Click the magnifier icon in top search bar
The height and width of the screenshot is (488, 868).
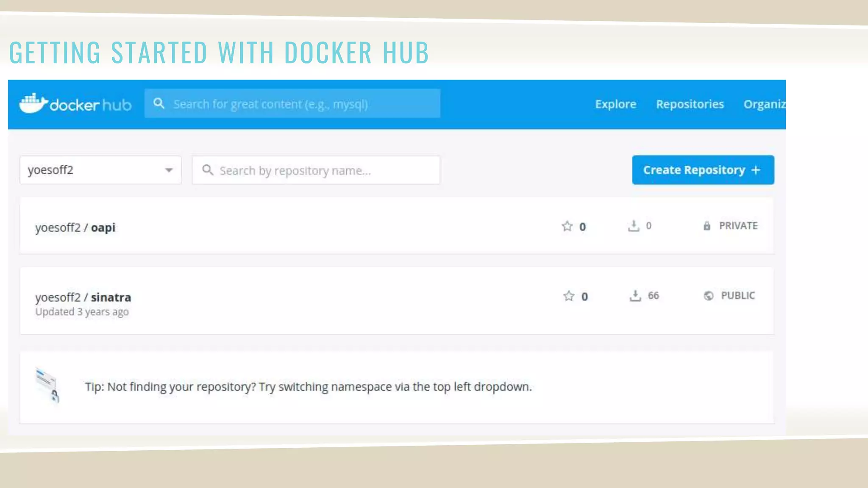[159, 103]
